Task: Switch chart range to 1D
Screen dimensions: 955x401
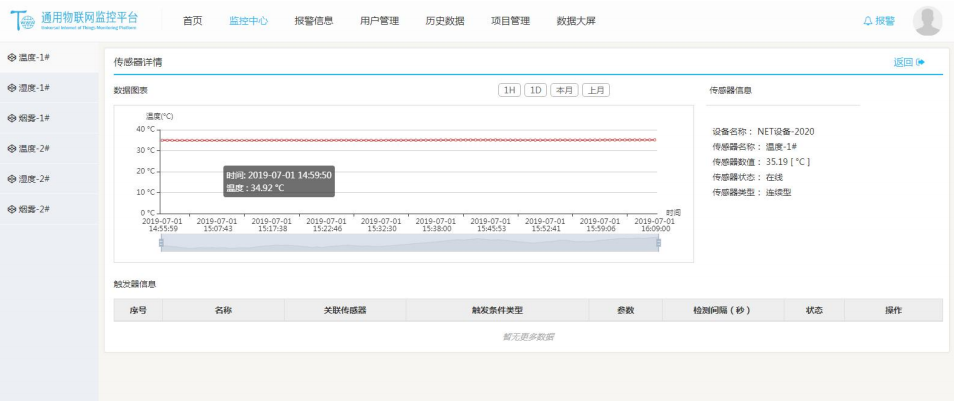Action: click(x=536, y=90)
